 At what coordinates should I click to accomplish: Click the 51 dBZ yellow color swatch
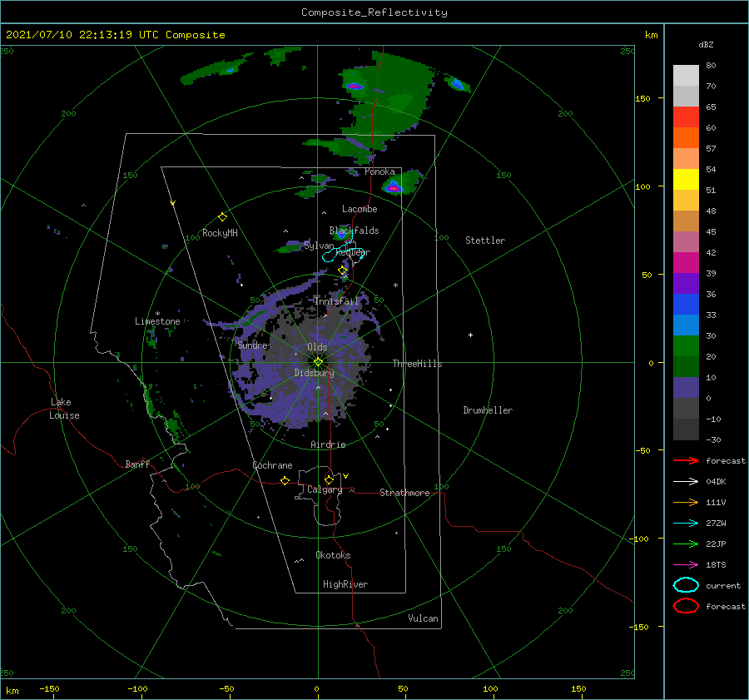[686, 179]
